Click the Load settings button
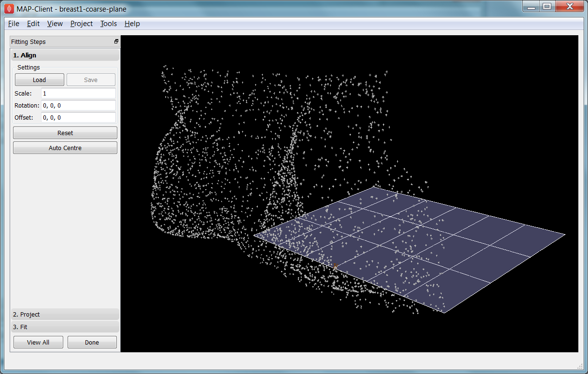This screenshot has height=374, width=588. tap(40, 80)
